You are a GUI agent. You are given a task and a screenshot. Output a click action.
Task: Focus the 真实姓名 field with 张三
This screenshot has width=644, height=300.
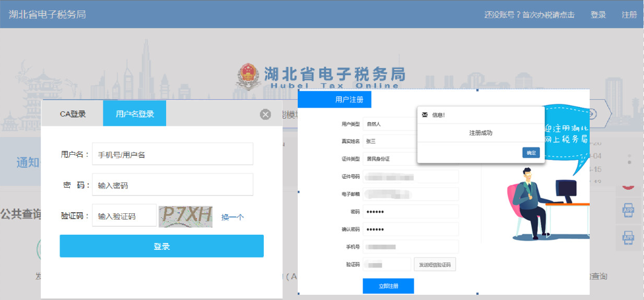(x=390, y=141)
